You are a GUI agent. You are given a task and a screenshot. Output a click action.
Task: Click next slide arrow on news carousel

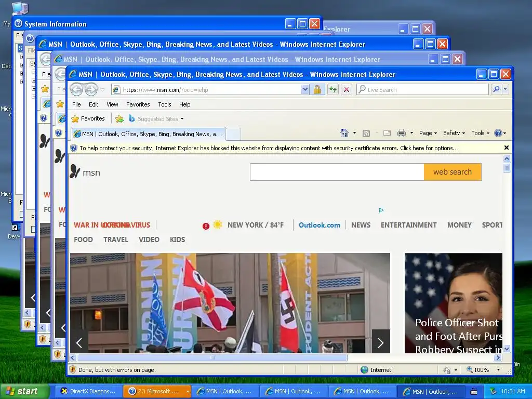[x=381, y=343]
